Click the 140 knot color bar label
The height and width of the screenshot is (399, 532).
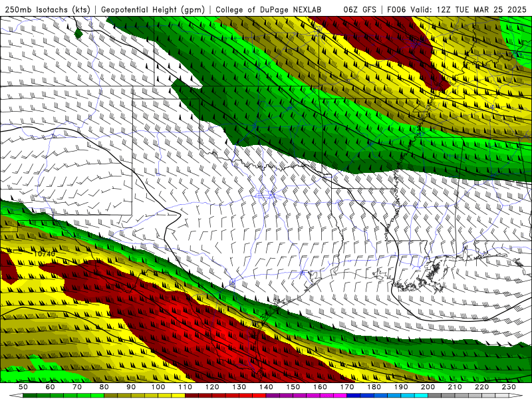click(x=266, y=387)
